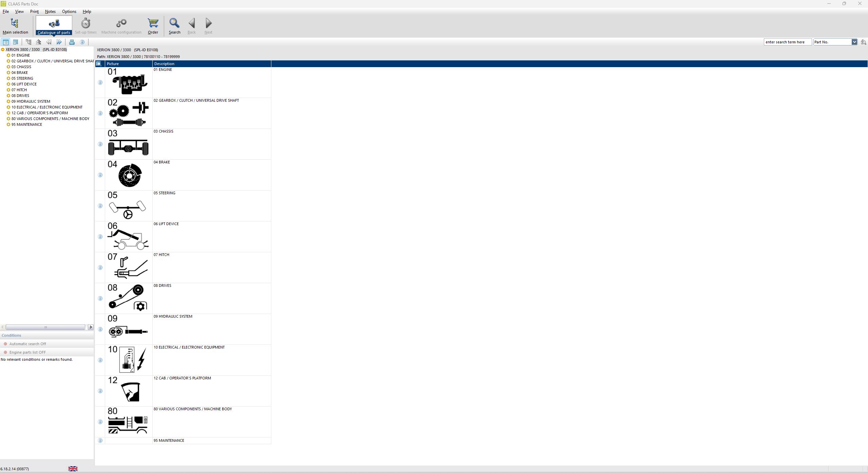868x473 pixels.
Task: Switch the list view layout toggle
Action: click(x=16, y=42)
